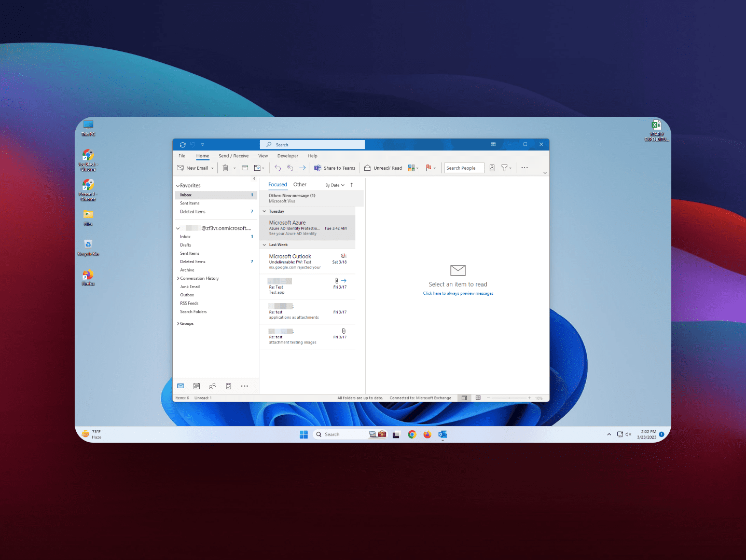Click the zoom slider in status bar
This screenshot has height=560, width=746.
coord(509,398)
